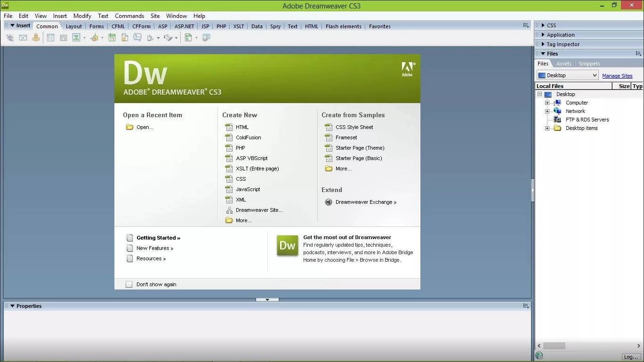644x362 pixels.
Task: Open the Dreamweaver Exchange link
Action: 366,202
